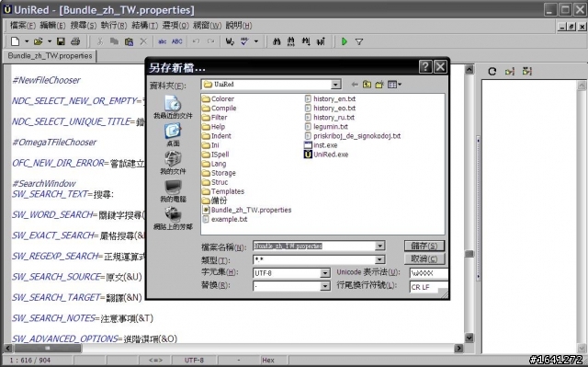Open the New file dropdown arrow
The height and width of the screenshot is (367, 588).
tap(27, 41)
